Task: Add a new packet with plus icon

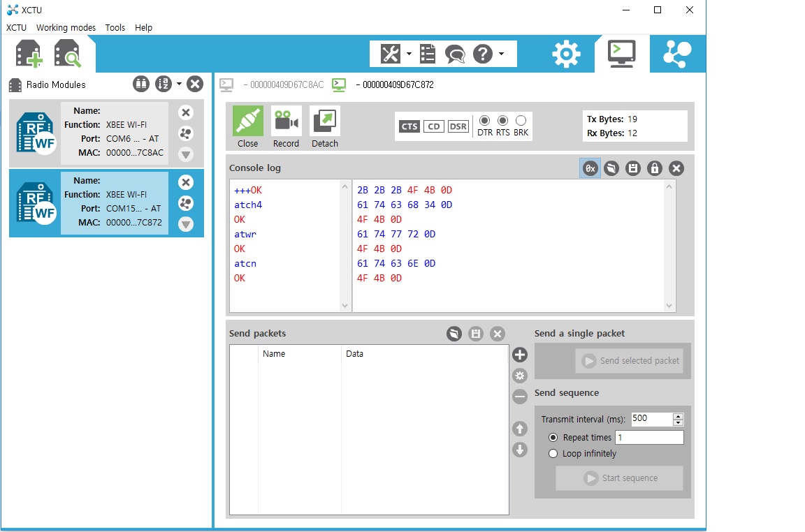Action: pyautogui.click(x=520, y=355)
